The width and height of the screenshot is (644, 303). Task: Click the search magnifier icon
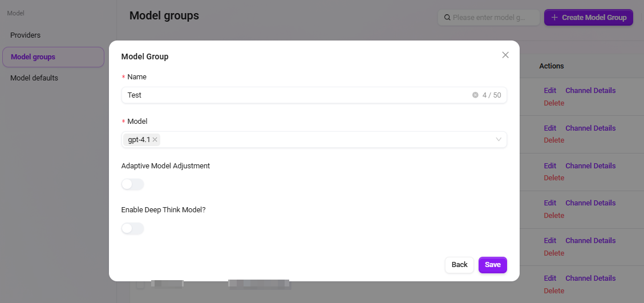click(x=447, y=18)
